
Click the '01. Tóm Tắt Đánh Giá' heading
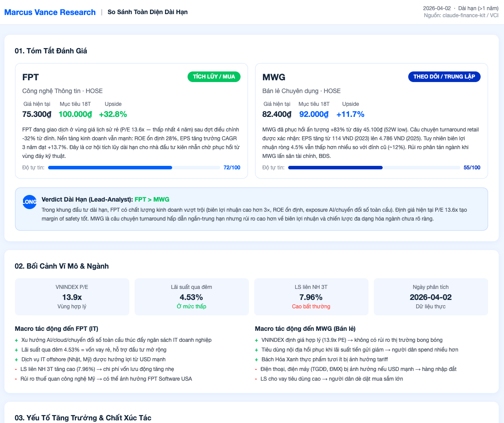51,51
